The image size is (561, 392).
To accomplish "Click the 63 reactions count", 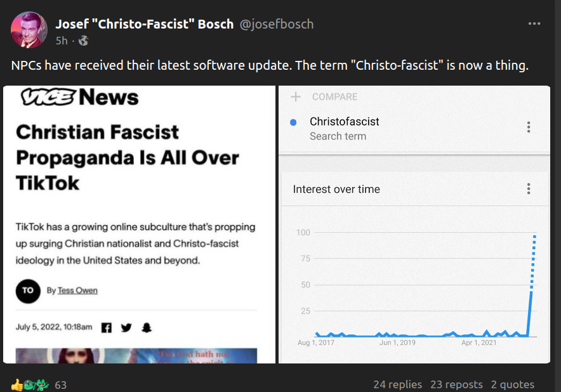I will pos(61,384).
